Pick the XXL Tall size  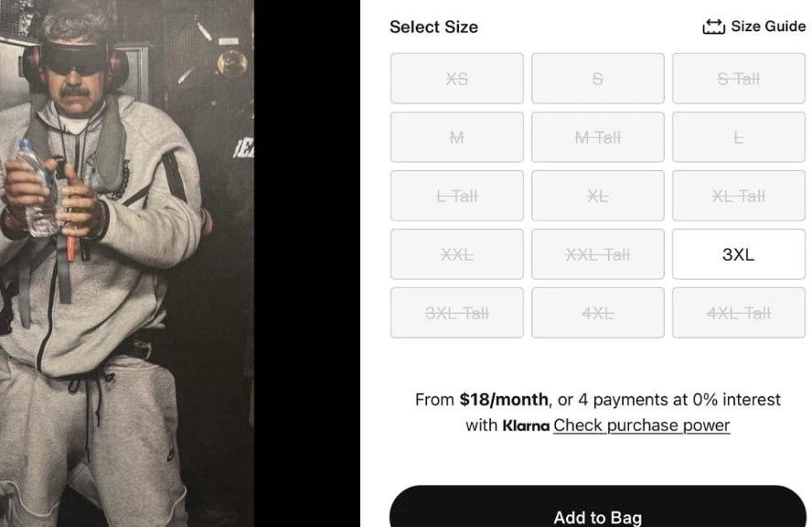pyautogui.click(x=598, y=254)
